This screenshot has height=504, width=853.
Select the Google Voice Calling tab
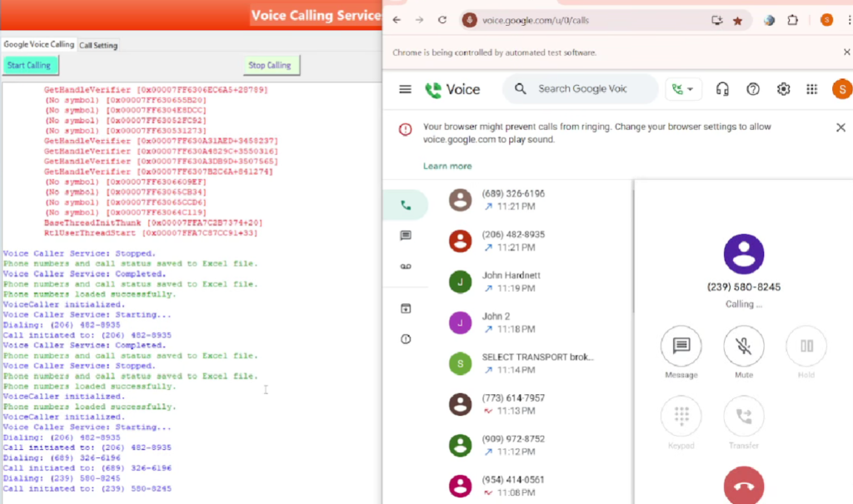(38, 45)
